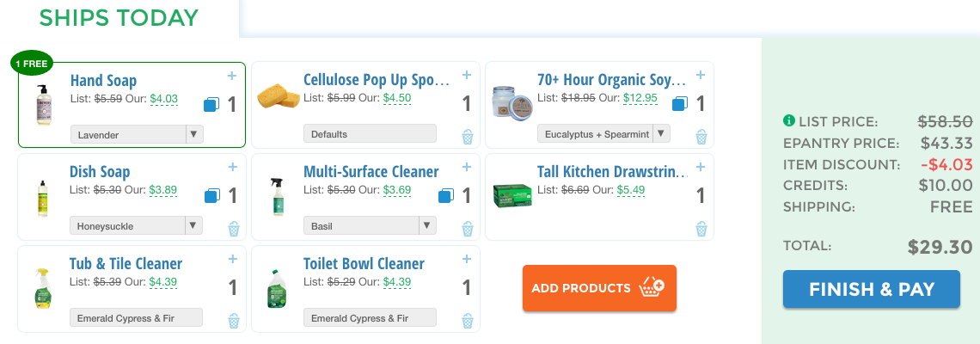Open Eucalyptus + Spearmint scent dropdown
The width and height of the screenshot is (980, 344).
tap(603, 134)
